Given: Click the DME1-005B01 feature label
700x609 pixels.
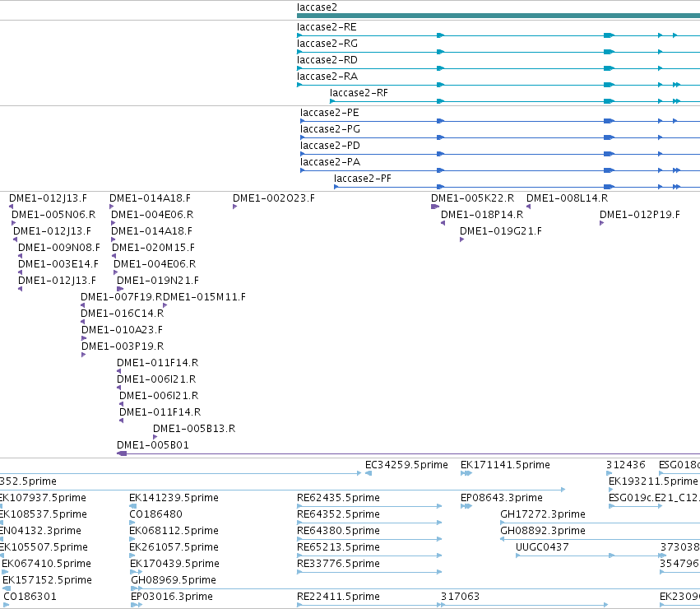Looking at the screenshot, I should click(153, 446).
